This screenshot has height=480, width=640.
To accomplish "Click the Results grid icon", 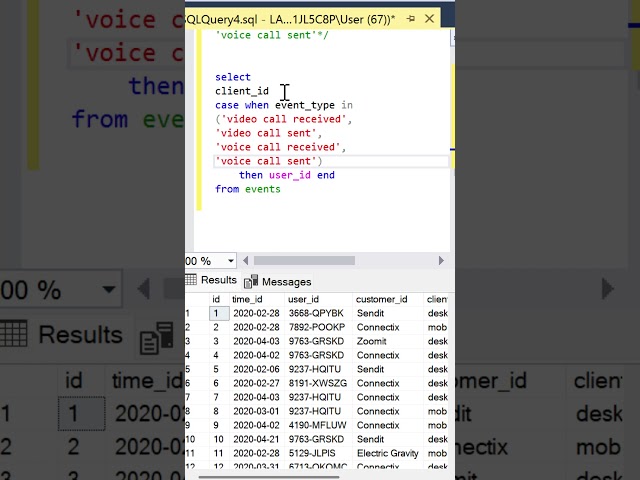I will pos(191,280).
